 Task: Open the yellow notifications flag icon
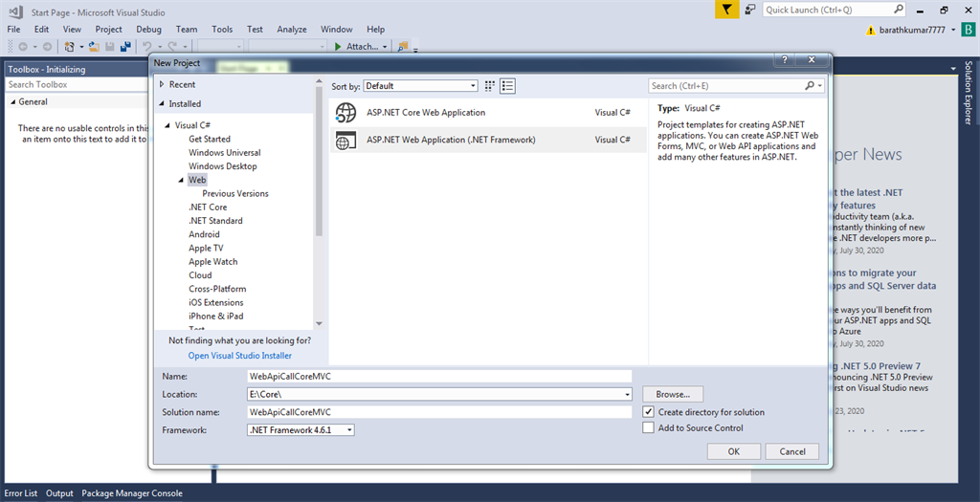727,10
